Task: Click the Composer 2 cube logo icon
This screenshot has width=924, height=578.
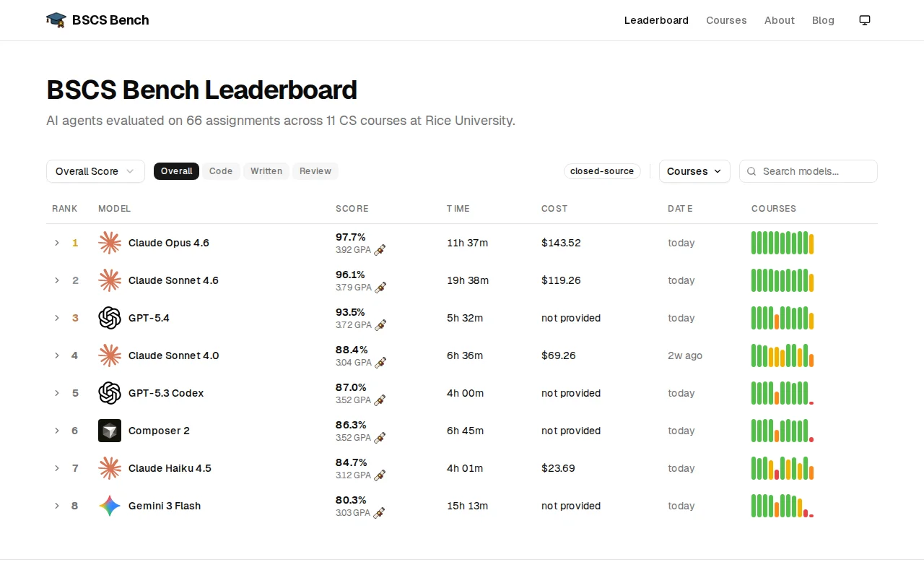Action: click(110, 431)
